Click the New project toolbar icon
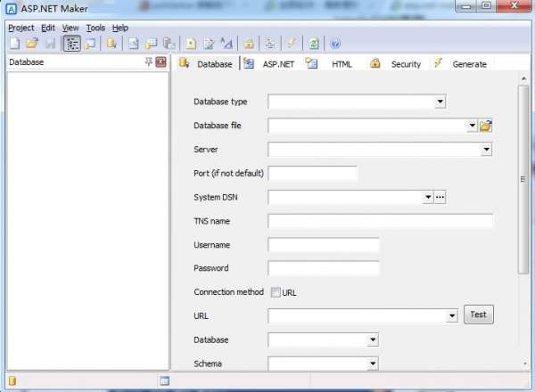Image resolution: width=535 pixels, height=392 pixels. [14, 44]
